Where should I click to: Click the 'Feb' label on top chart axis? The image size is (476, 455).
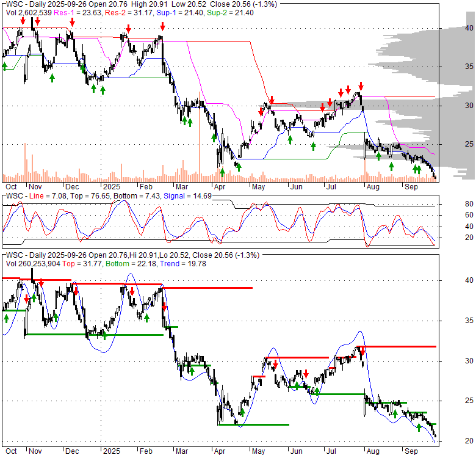[146, 187]
